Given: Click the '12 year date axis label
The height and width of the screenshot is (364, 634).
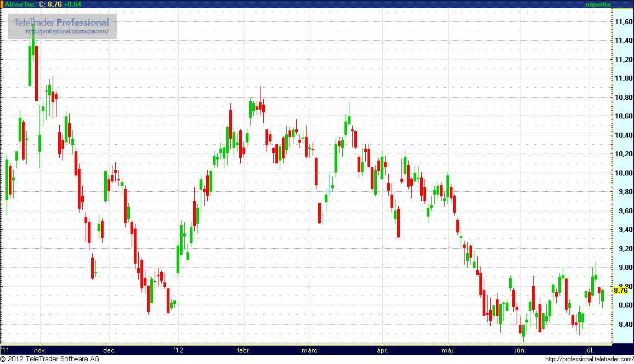Looking at the screenshot, I should (178, 350).
